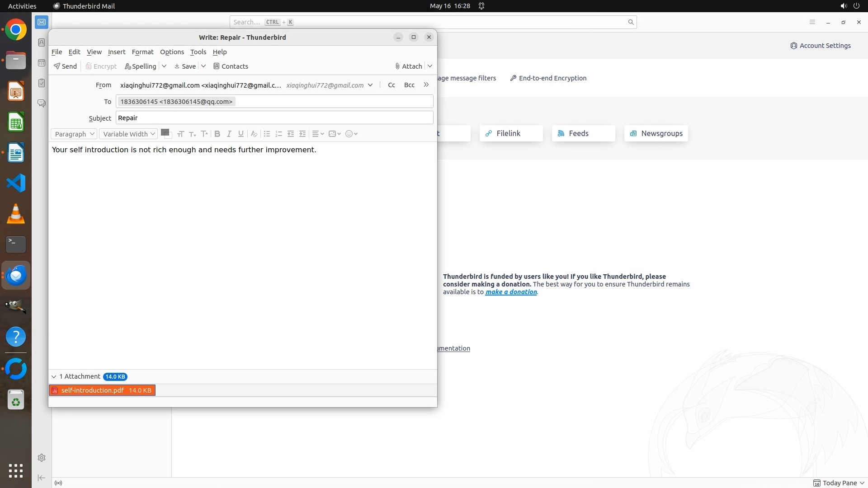
Task: Click the Send button
Action: pyautogui.click(x=65, y=66)
